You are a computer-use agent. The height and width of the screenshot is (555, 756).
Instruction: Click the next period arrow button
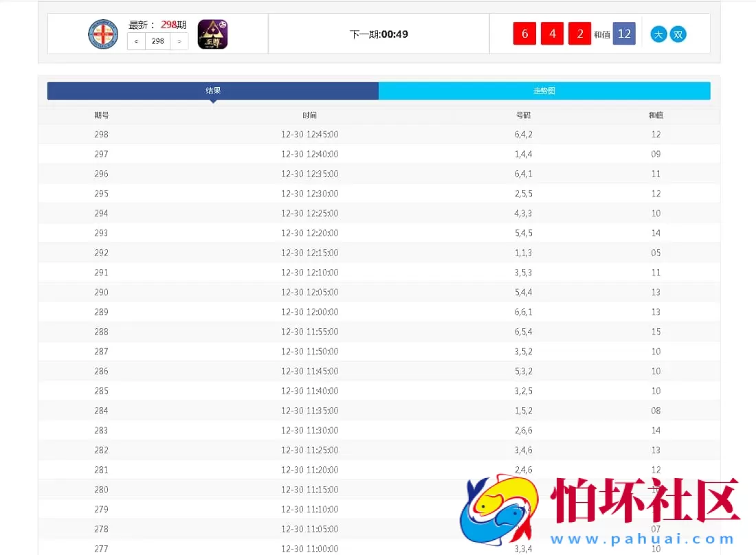coord(180,41)
